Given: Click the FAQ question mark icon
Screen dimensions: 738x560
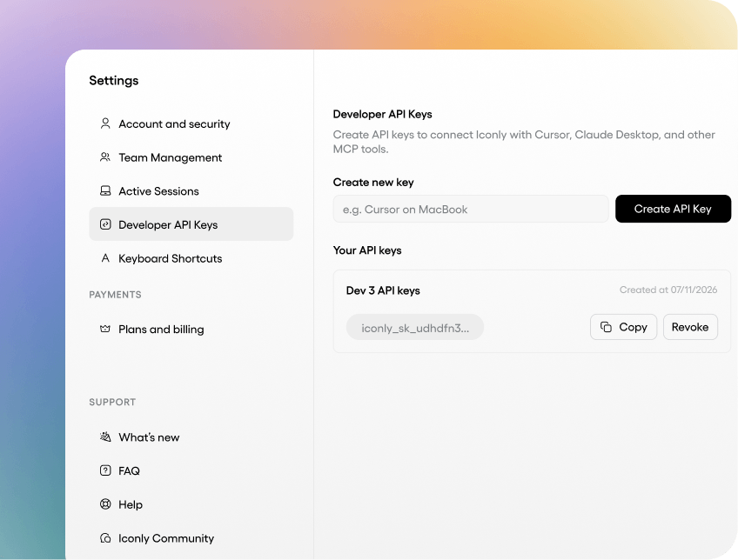Looking at the screenshot, I should (x=105, y=470).
